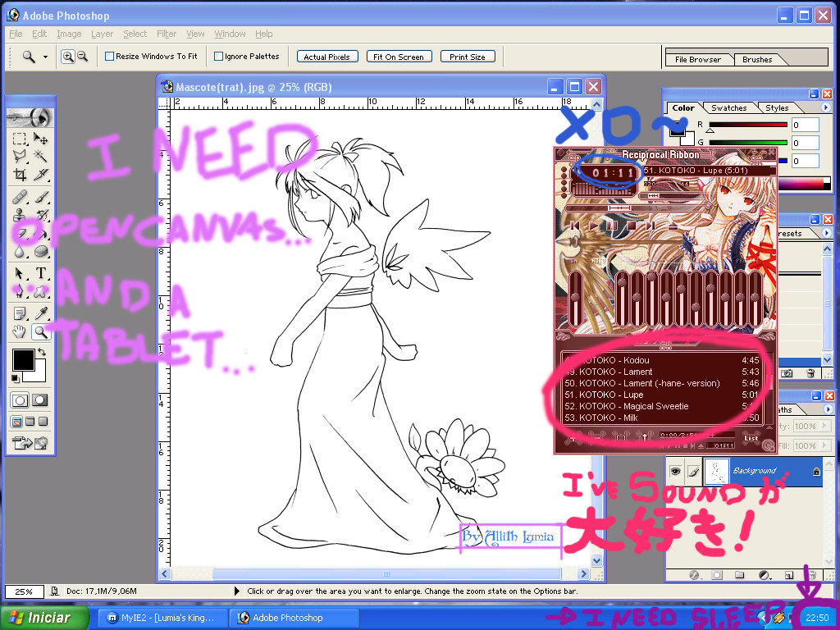Select the Rectangular Marquee tool
840x630 pixels.
(20, 139)
